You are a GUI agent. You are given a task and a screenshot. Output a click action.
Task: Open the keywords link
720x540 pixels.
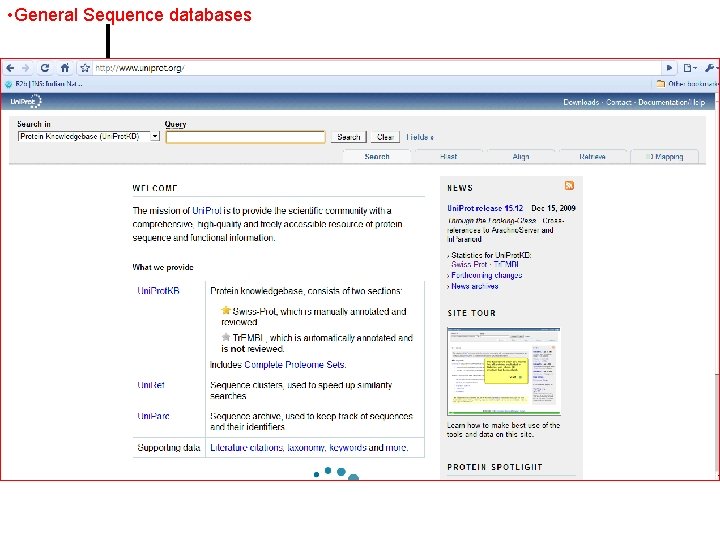(348, 447)
